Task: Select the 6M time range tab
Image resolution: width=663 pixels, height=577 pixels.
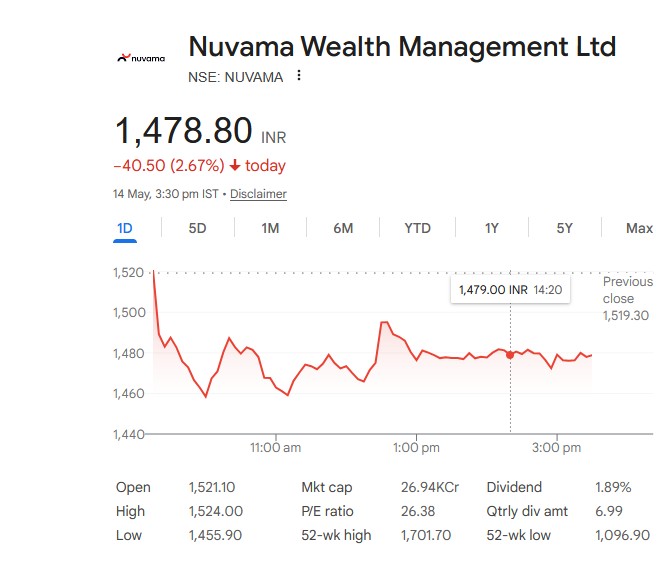Action: pos(343,229)
